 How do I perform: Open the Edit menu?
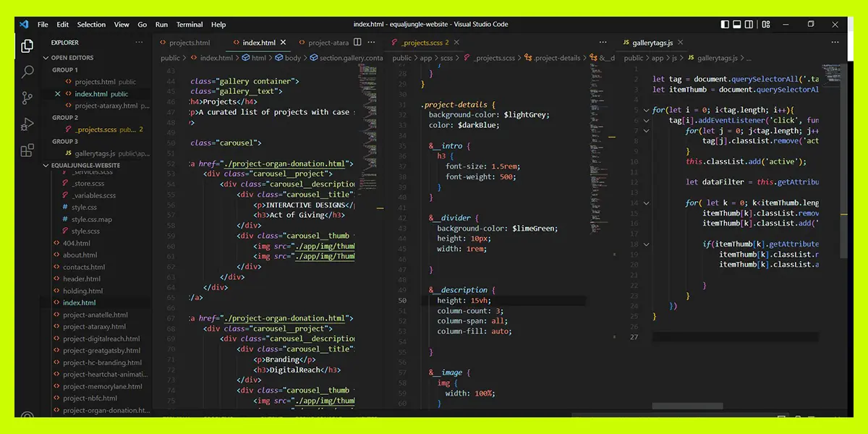[x=63, y=25]
